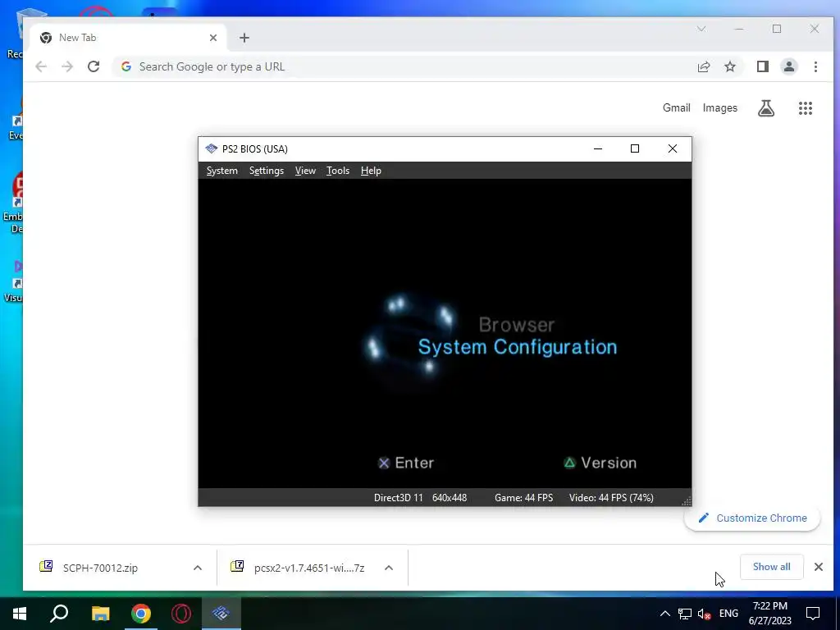Show hidden system tray icons
The image size is (840, 630).
(x=664, y=614)
